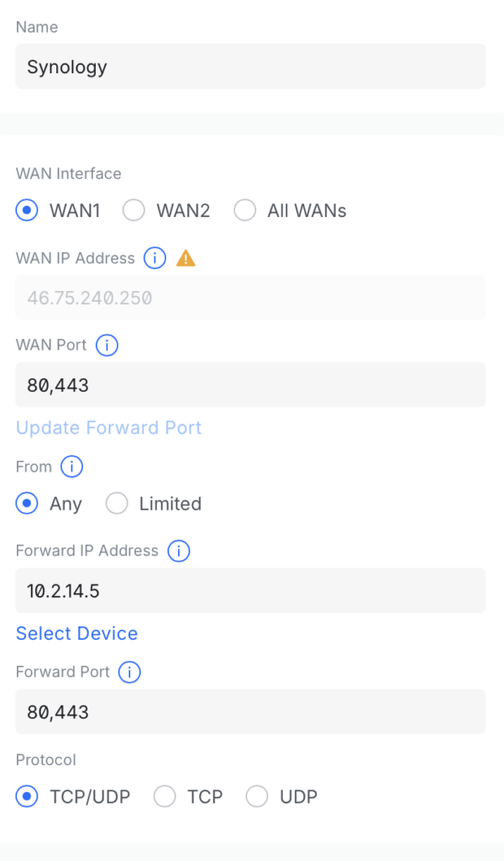The height and width of the screenshot is (861, 504).
Task: Select WAN2 interface radio button
Action: [x=134, y=210]
